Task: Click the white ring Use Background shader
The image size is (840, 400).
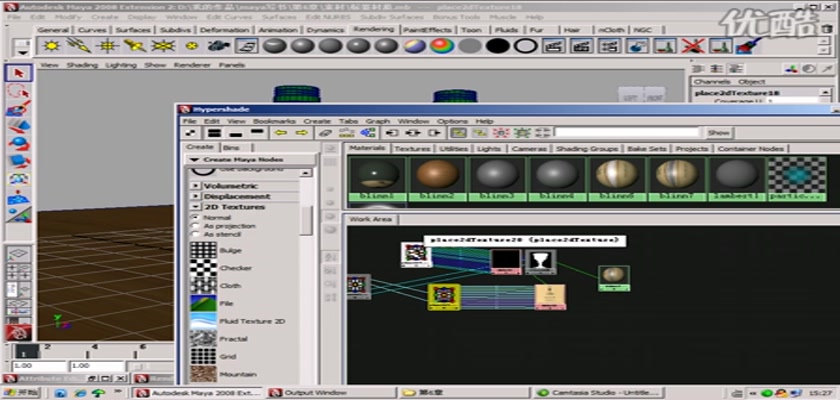Action: [526, 46]
